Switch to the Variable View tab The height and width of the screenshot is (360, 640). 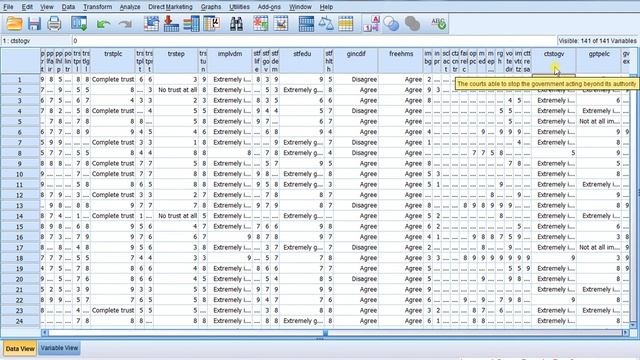(x=59, y=348)
